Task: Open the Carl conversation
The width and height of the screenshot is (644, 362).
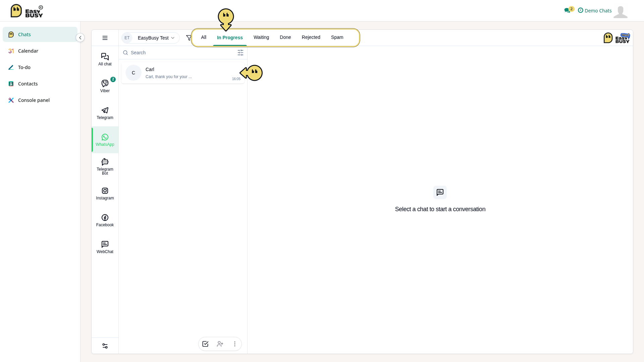Action: pos(183,73)
